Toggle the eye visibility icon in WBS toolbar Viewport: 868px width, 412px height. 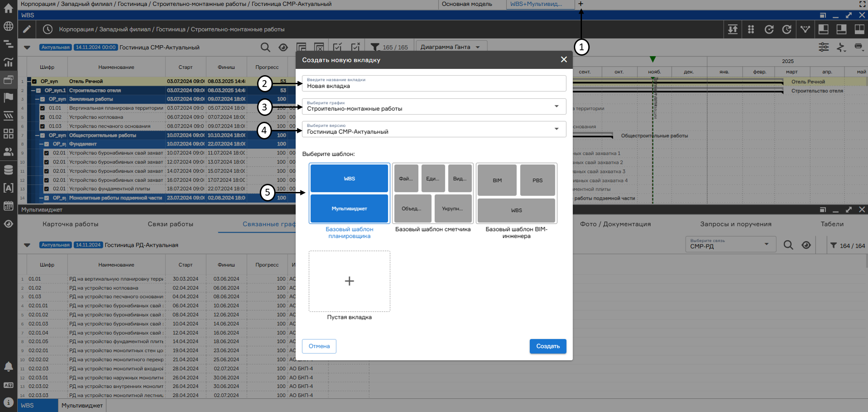(283, 47)
